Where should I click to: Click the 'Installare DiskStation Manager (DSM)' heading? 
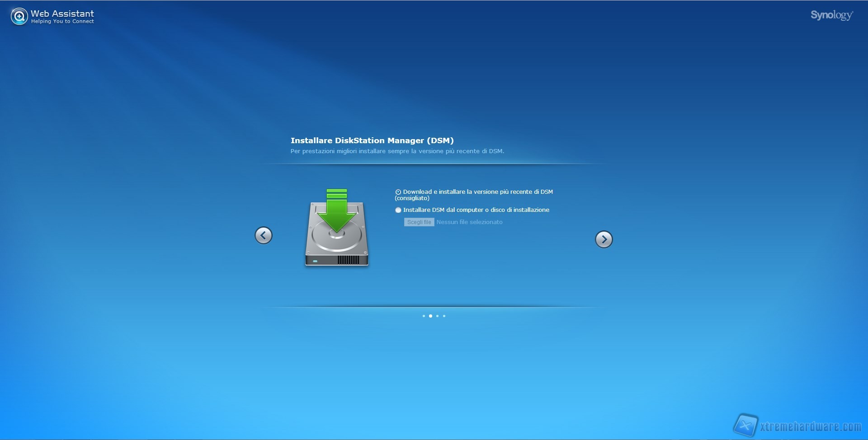[x=372, y=140]
